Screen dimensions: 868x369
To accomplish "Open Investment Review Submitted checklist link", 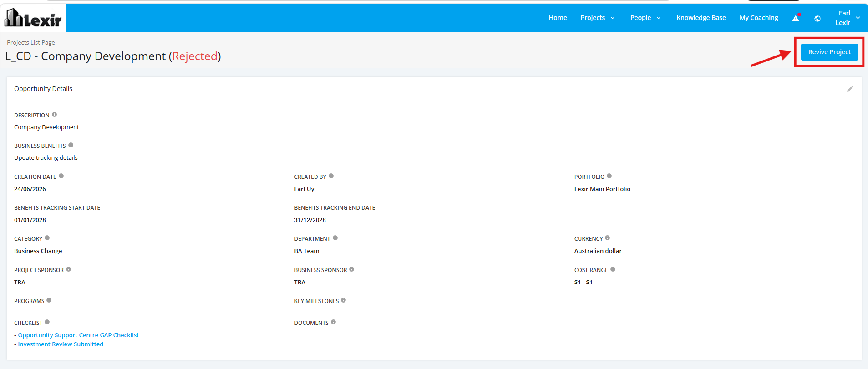I will click(61, 344).
